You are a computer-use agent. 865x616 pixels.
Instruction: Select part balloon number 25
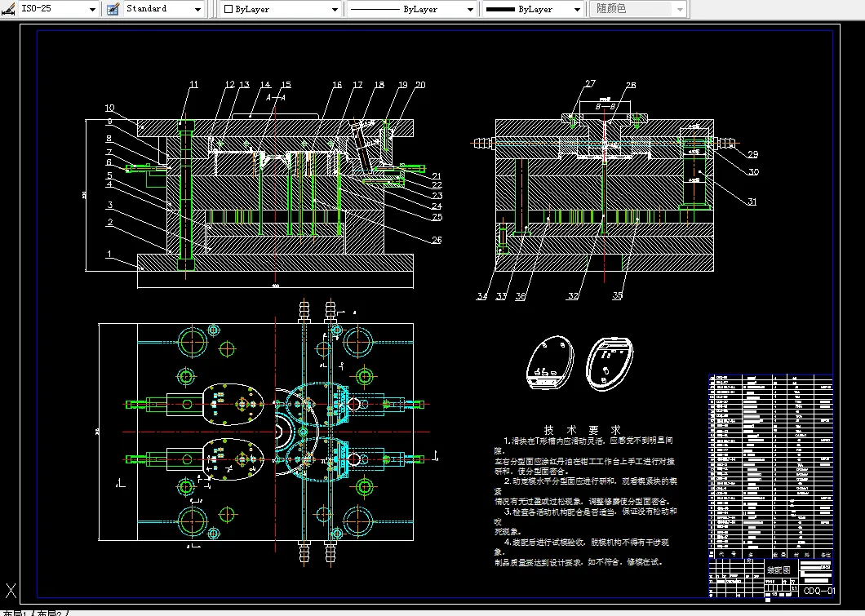point(437,217)
